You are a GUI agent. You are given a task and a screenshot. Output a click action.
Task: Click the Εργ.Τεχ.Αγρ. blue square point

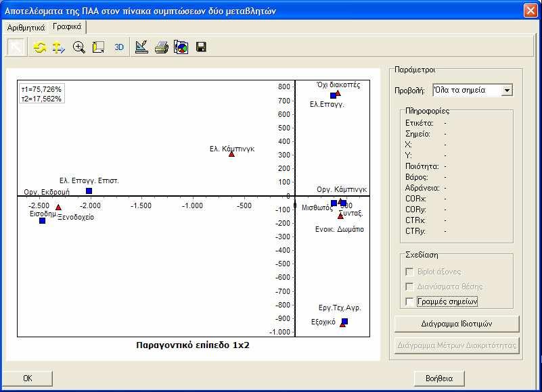tap(344, 322)
